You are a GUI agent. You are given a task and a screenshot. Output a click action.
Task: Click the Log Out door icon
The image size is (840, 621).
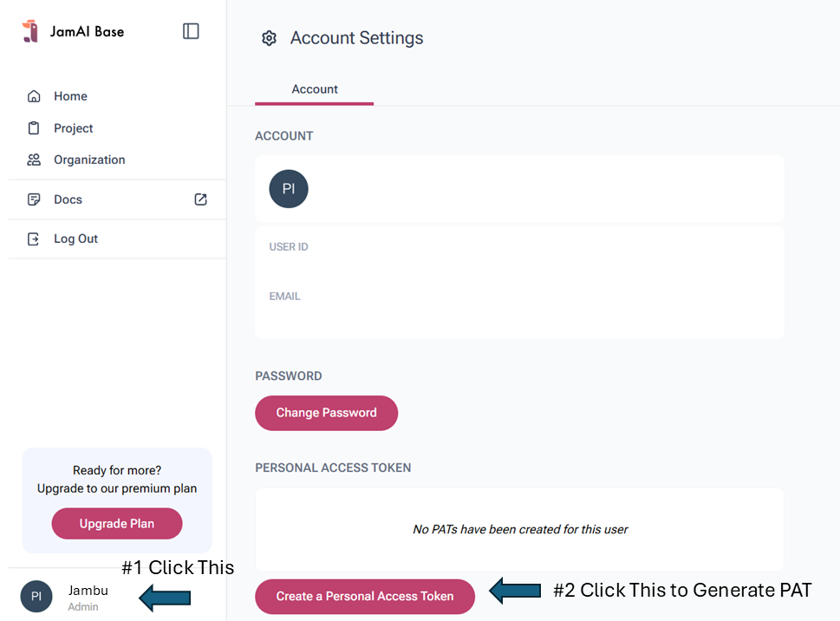[34, 239]
